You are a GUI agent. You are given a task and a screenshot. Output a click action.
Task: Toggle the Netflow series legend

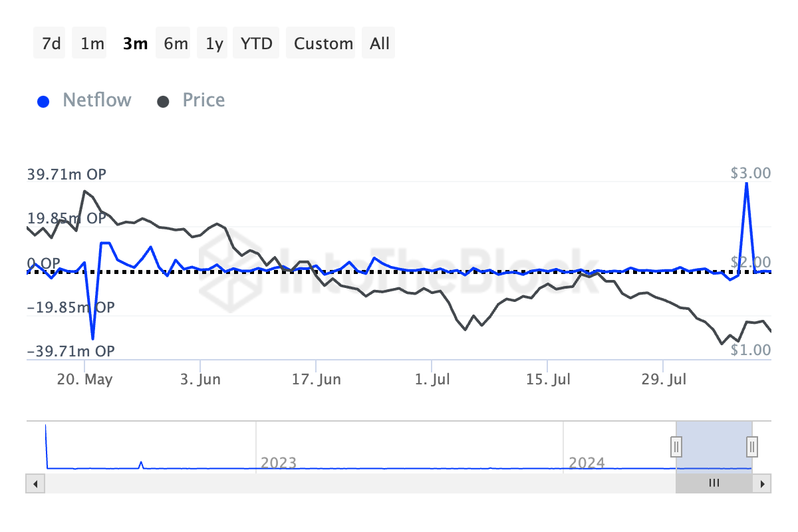(96, 100)
